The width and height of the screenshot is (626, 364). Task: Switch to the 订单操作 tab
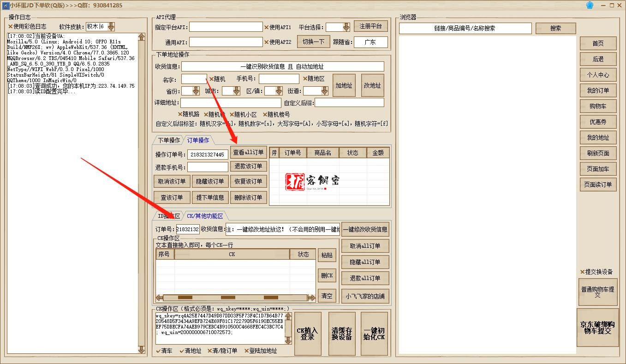pyautogui.click(x=198, y=140)
